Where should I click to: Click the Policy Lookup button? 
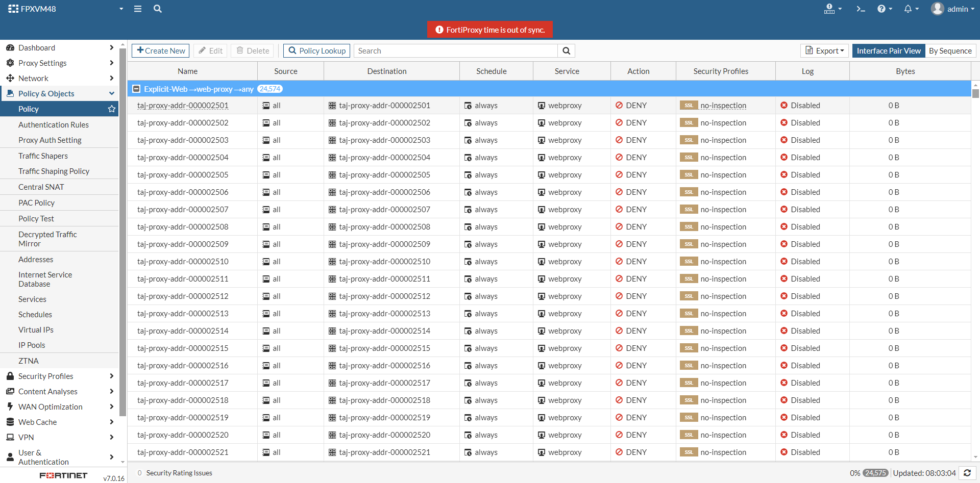click(316, 50)
